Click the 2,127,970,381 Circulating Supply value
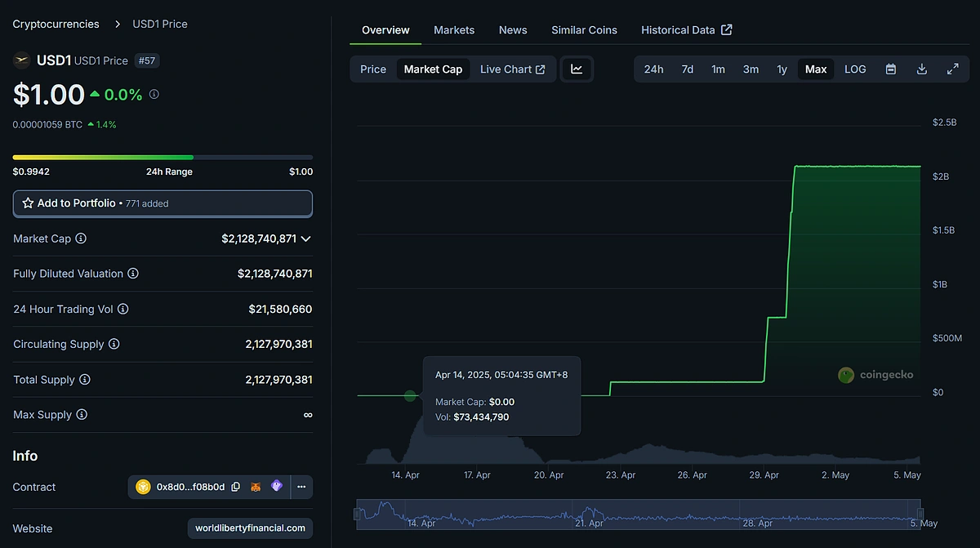 click(278, 344)
